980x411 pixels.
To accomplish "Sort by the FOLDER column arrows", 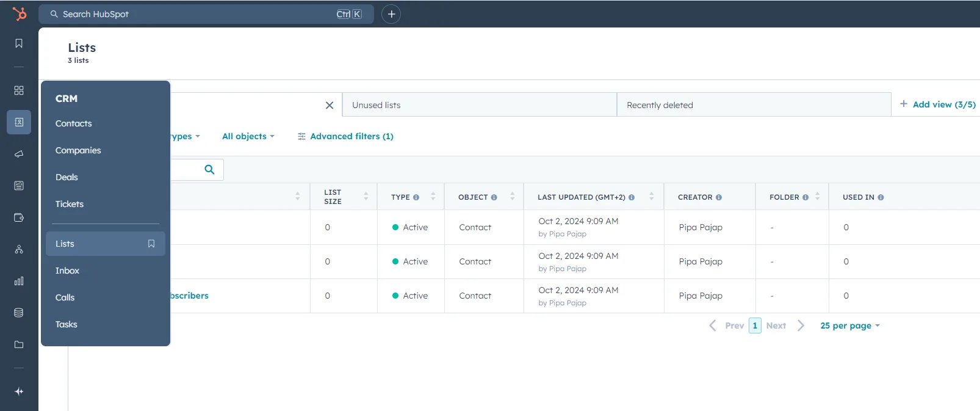I will pyautogui.click(x=818, y=196).
